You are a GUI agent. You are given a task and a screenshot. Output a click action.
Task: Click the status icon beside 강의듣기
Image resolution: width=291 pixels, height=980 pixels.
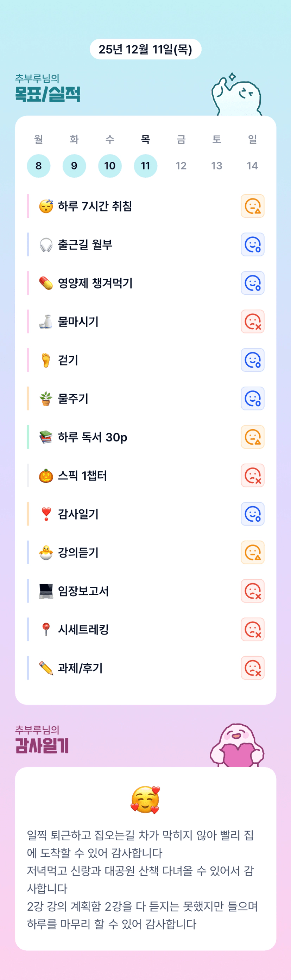coord(252,552)
